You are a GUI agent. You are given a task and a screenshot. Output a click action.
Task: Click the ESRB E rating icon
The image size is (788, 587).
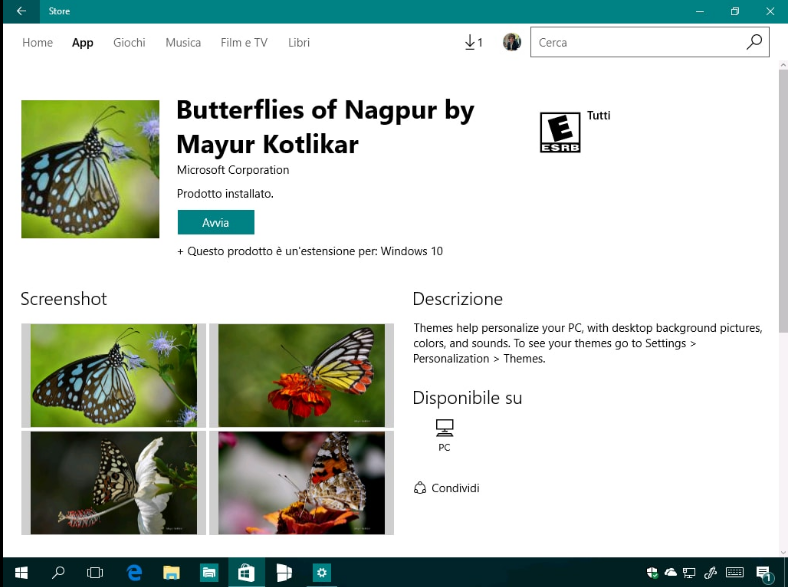560,132
